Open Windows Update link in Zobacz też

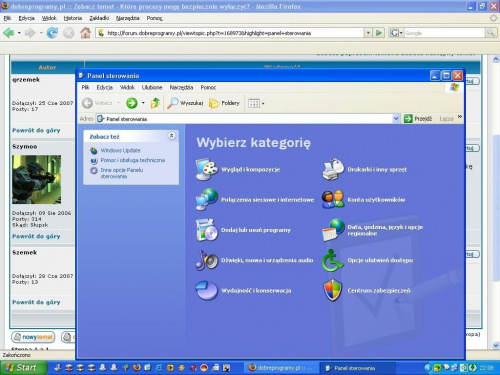(x=120, y=150)
